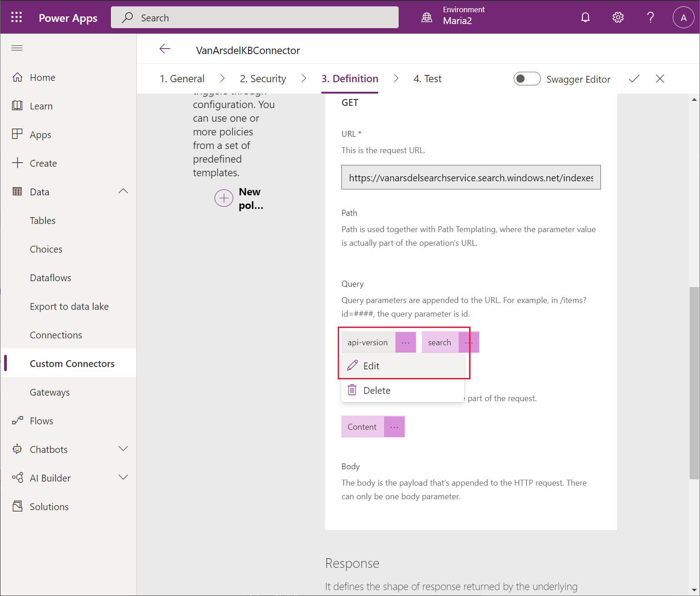
Task: Select the 3. Definition tab
Action: (350, 79)
